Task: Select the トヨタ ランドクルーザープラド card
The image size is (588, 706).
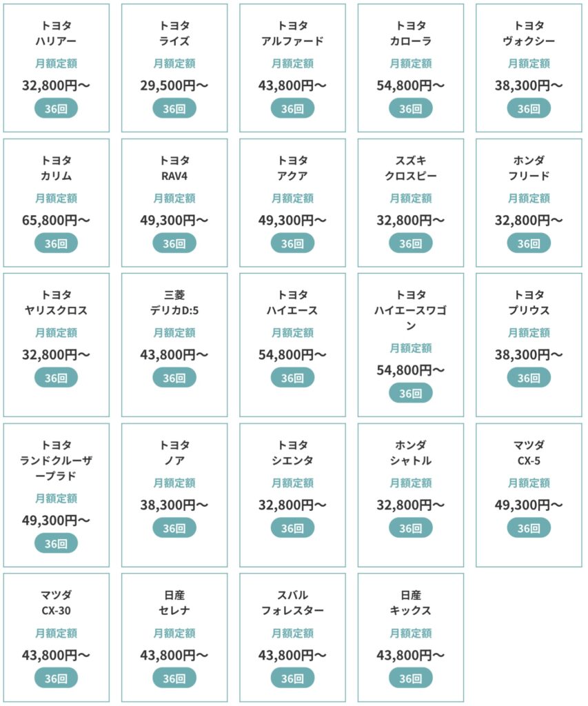Action: pyautogui.click(x=57, y=495)
